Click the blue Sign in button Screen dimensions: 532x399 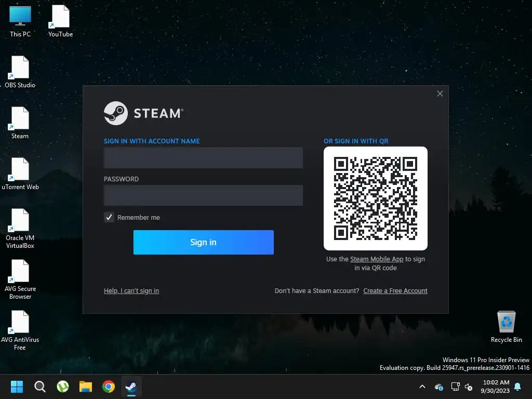pos(204,242)
